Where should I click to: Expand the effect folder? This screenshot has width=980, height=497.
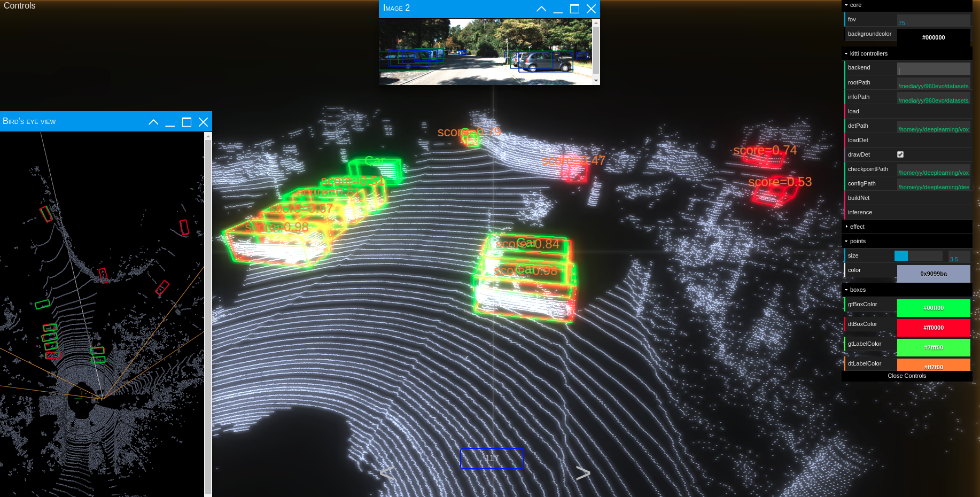coord(907,227)
